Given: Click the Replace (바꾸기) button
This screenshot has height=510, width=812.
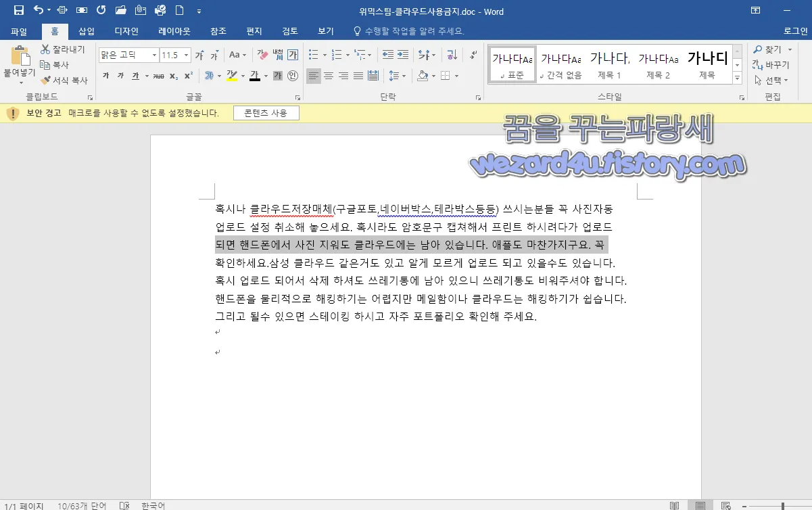Looking at the screenshot, I should pos(771,65).
